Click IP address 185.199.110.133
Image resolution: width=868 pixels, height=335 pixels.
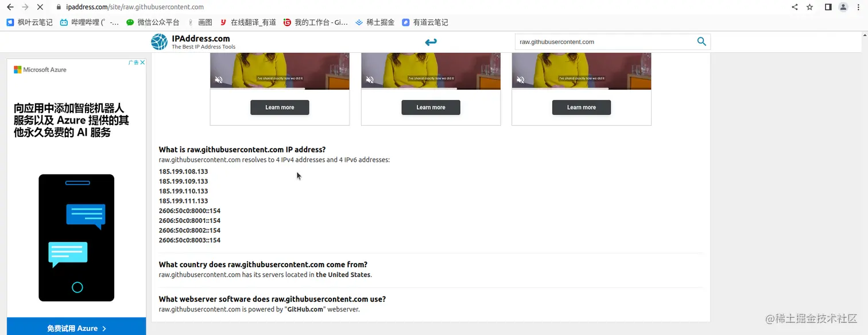coord(184,191)
